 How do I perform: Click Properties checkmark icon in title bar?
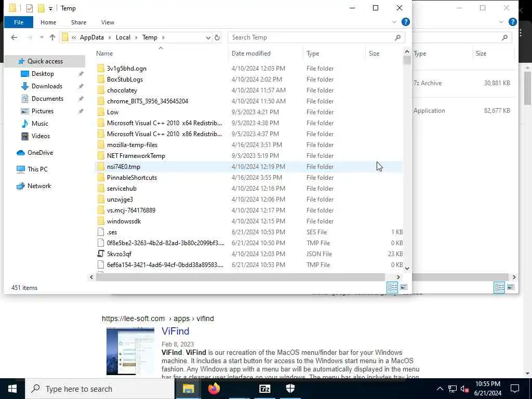pos(30,8)
